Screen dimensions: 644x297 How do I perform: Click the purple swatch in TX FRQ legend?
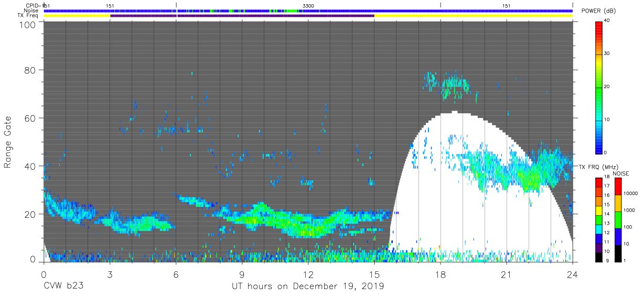point(598,247)
